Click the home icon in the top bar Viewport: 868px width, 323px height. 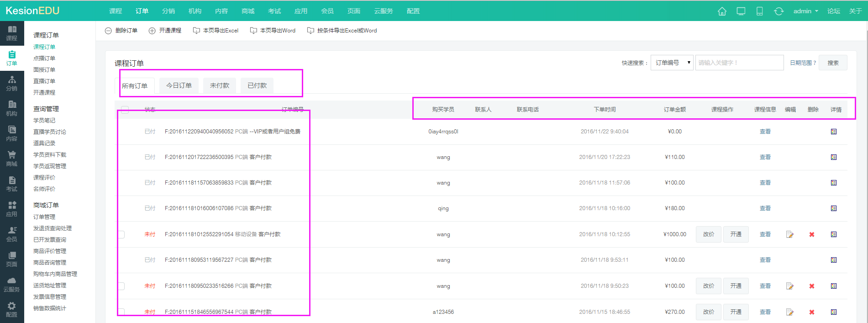(x=722, y=11)
